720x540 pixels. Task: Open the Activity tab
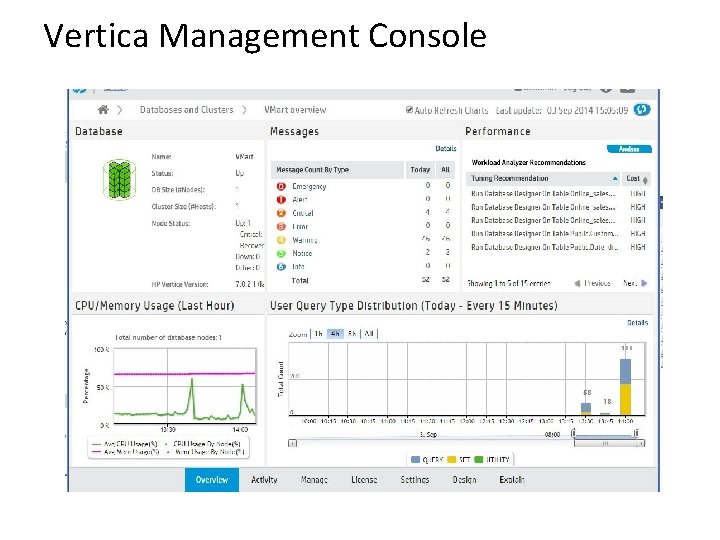[x=264, y=479]
